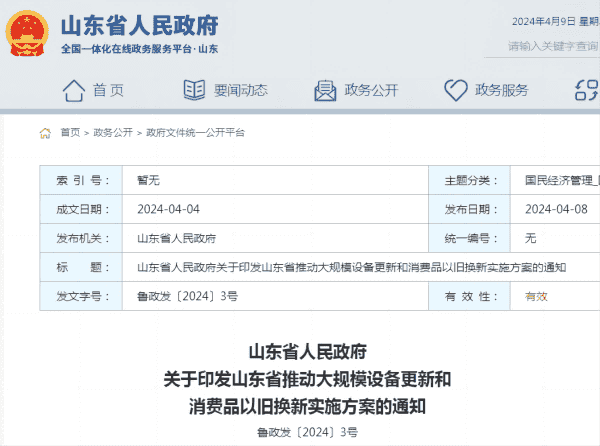
Task: Click the 政务公开 breadcrumb link
Action: tap(112, 132)
